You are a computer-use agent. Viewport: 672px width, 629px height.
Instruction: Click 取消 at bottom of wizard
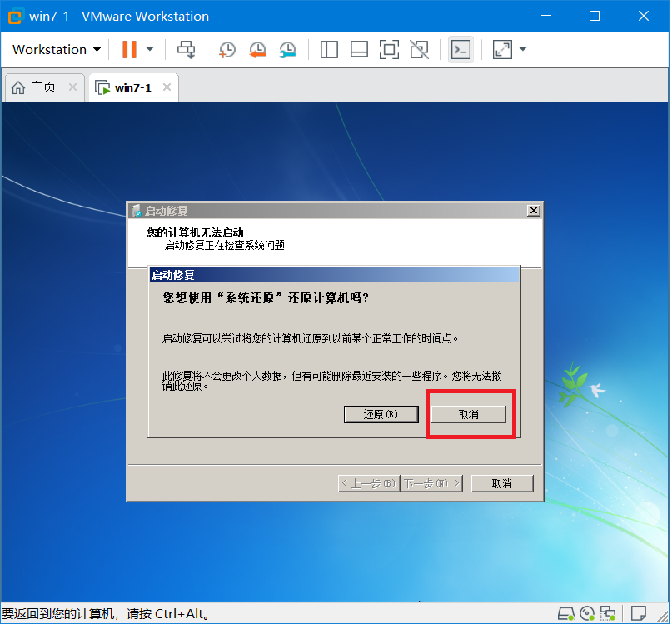click(x=502, y=484)
